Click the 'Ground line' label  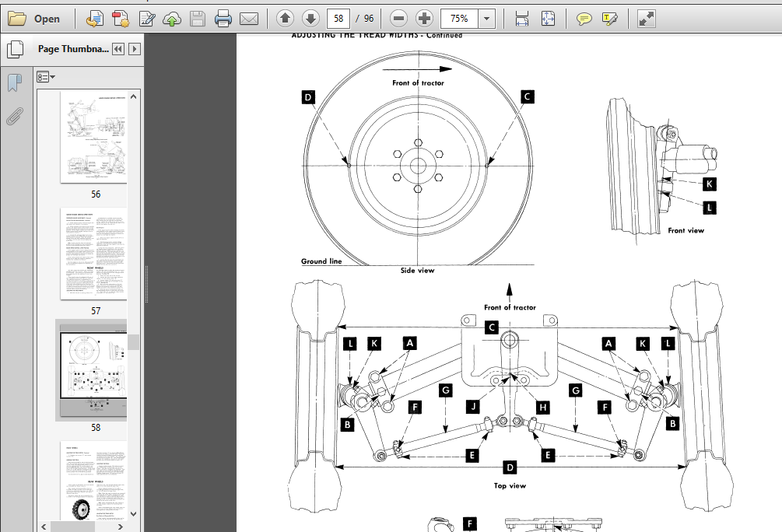point(321,261)
